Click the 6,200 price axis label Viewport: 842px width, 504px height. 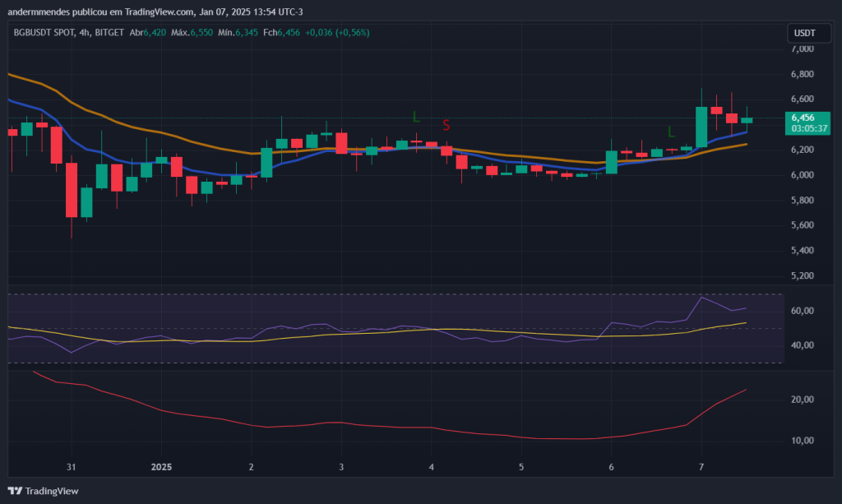coord(803,150)
